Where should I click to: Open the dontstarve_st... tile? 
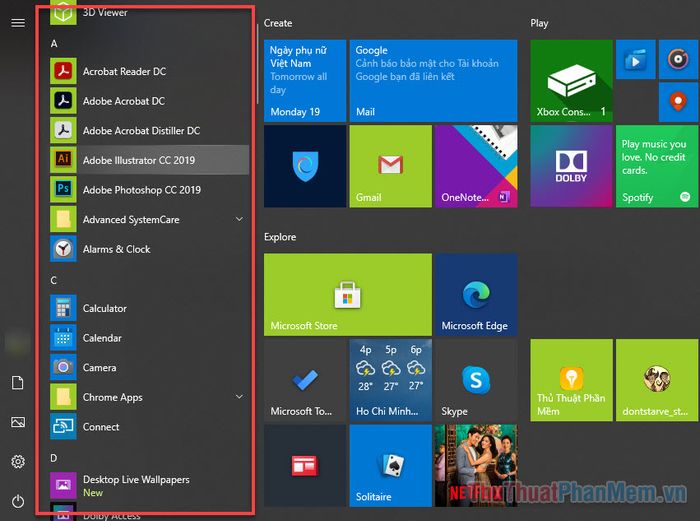pyautogui.click(x=657, y=380)
